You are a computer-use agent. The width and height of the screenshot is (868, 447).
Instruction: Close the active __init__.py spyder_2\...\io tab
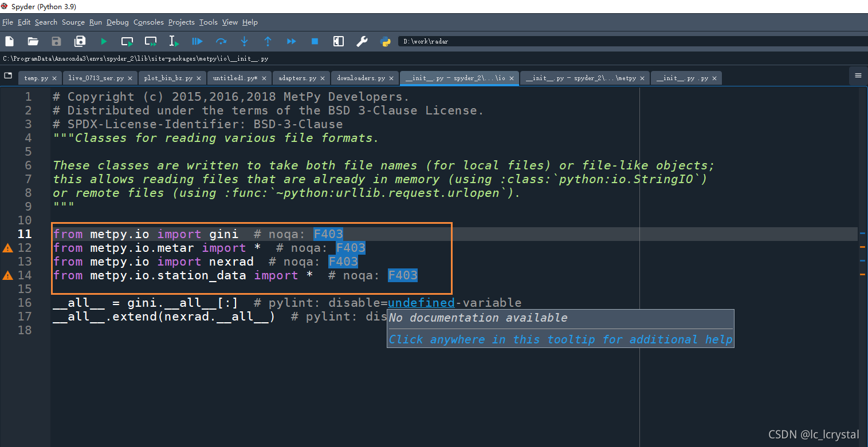512,78
